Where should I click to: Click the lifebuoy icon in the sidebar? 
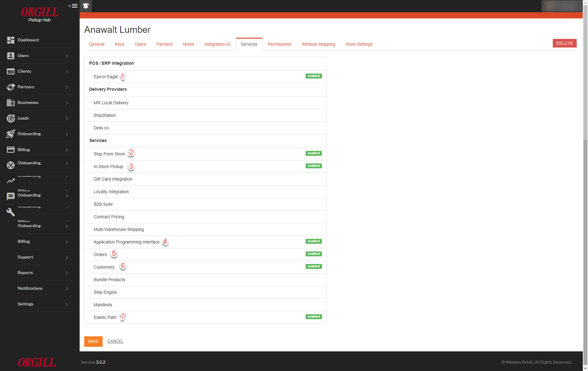coord(11,165)
